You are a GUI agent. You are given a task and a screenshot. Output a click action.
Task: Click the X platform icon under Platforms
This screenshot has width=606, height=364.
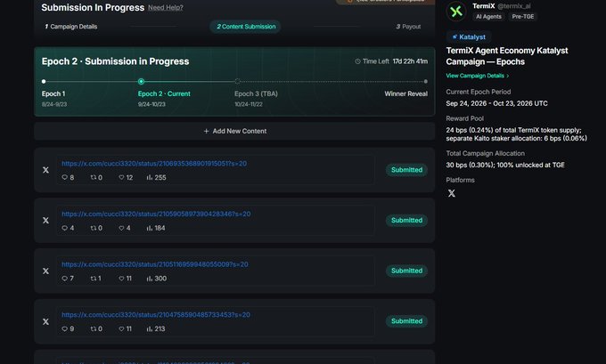[452, 193]
